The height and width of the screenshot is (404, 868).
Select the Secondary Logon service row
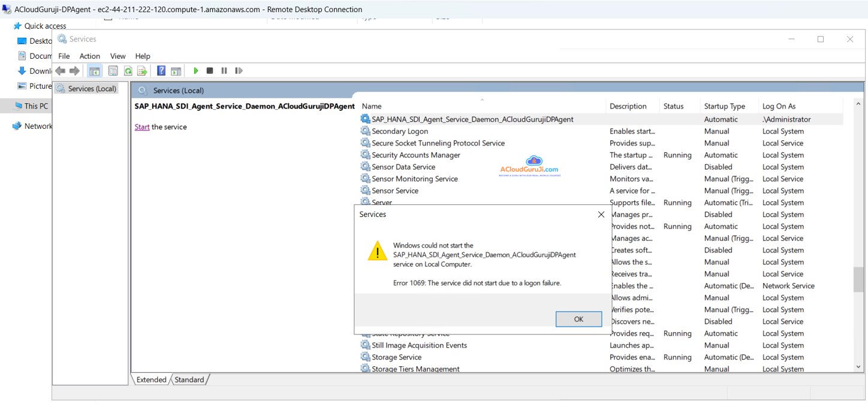click(x=400, y=131)
